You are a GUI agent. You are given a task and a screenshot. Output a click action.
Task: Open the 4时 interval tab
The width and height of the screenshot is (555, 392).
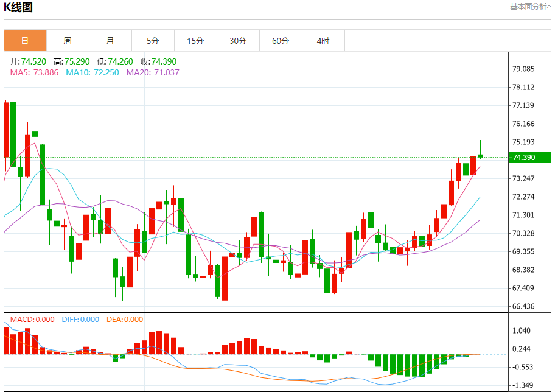[x=323, y=41]
